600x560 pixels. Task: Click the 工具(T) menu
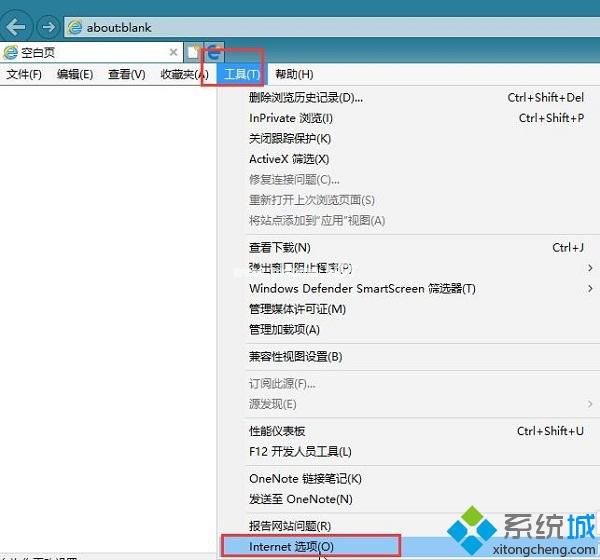[242, 74]
